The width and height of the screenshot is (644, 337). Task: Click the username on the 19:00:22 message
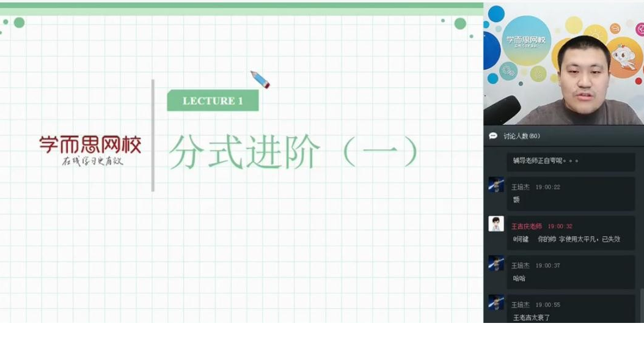pos(521,187)
